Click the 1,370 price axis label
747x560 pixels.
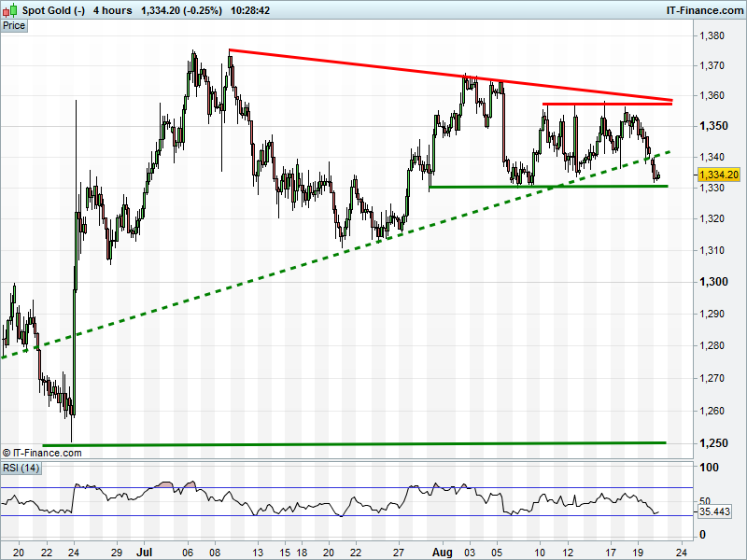pos(712,65)
